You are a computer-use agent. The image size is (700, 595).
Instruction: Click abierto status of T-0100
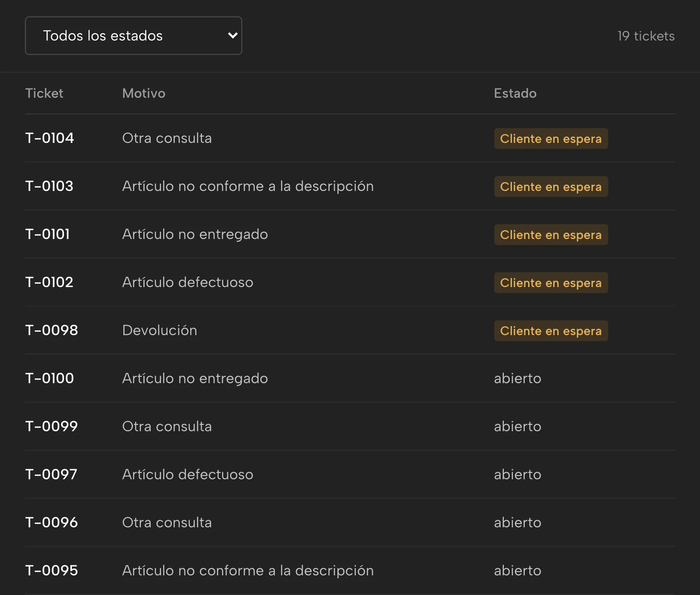[518, 378]
